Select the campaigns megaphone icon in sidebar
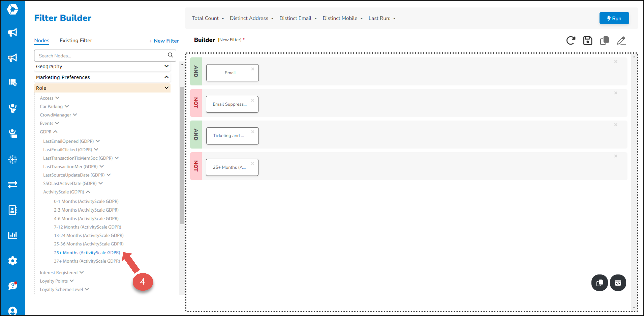Screen dimensions: 644x316 pos(13,32)
